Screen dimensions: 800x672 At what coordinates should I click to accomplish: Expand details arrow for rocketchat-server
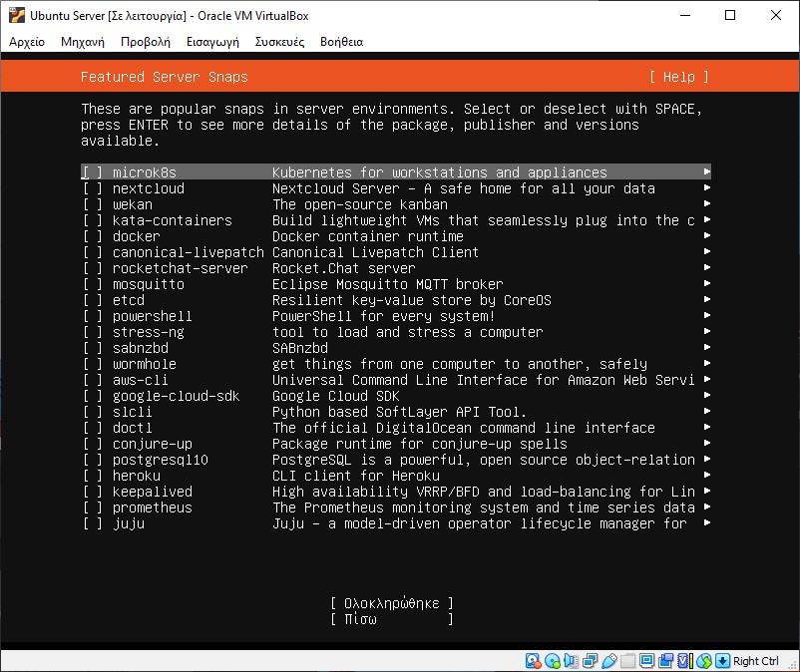[x=706, y=267]
